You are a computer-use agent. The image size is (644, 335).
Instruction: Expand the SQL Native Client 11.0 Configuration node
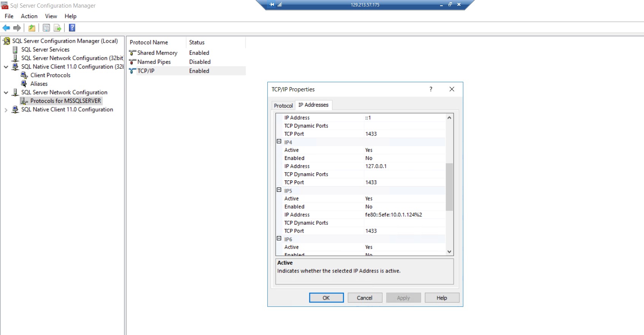click(x=6, y=110)
